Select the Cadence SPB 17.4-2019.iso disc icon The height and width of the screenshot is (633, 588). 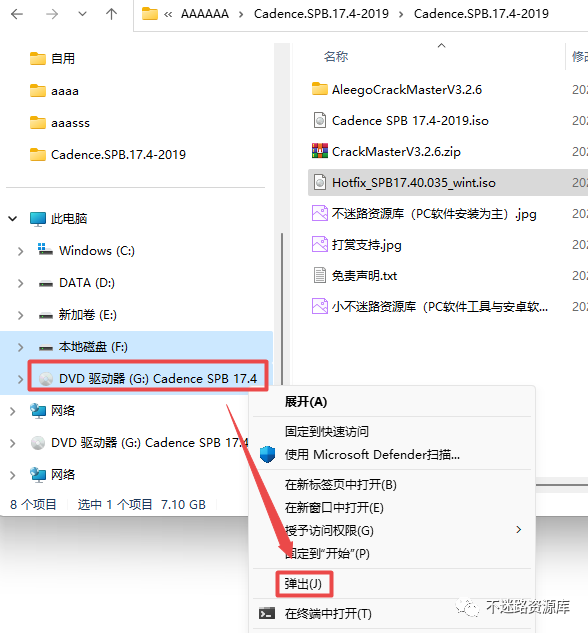click(320, 120)
